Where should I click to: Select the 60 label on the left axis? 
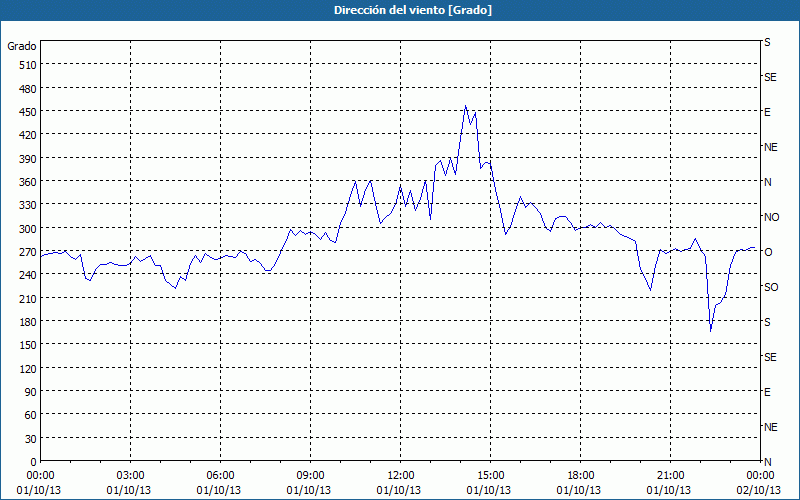[31, 415]
